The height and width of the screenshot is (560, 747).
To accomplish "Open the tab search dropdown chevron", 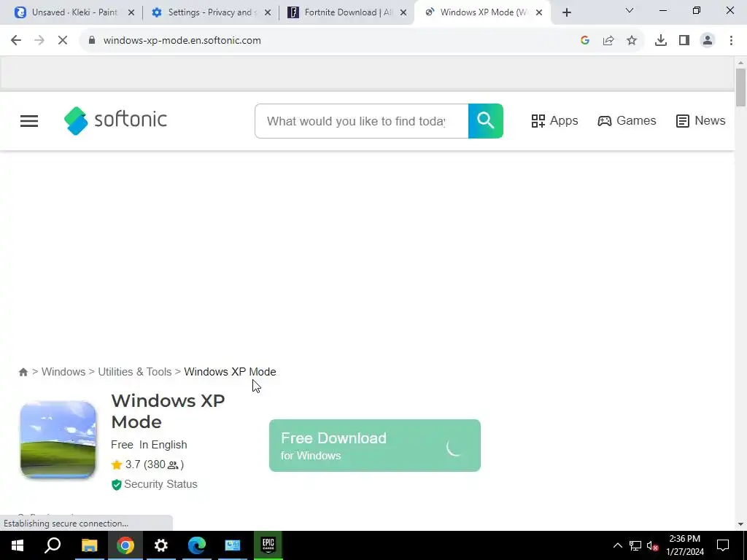I will (630, 10).
